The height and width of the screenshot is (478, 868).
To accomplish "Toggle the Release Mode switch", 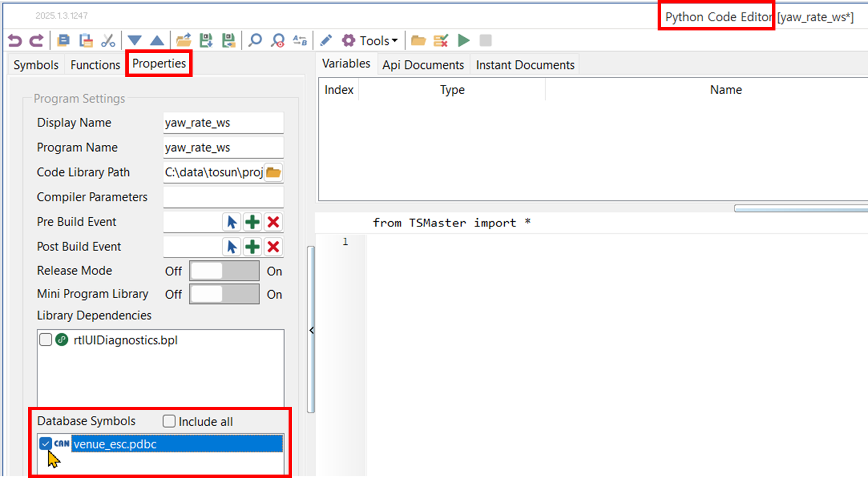I will point(224,271).
